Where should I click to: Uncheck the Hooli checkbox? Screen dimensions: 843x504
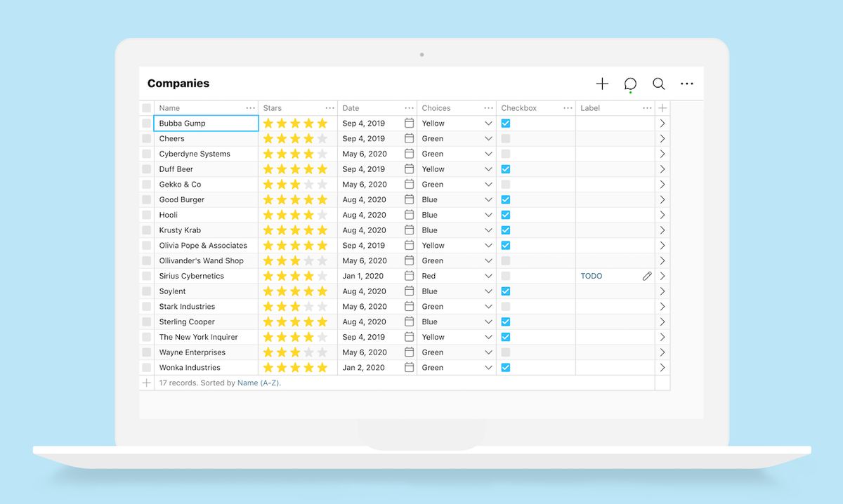pyautogui.click(x=506, y=215)
